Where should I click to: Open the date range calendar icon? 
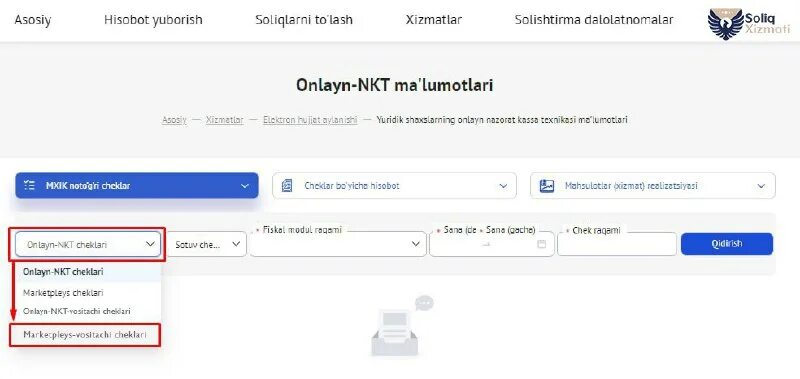pos(542,244)
